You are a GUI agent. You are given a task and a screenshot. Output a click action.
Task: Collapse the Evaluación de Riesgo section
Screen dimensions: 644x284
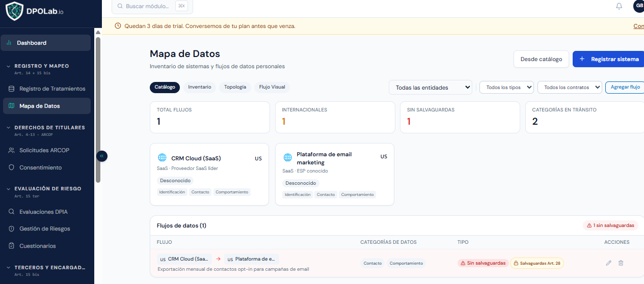pyautogui.click(x=8, y=189)
